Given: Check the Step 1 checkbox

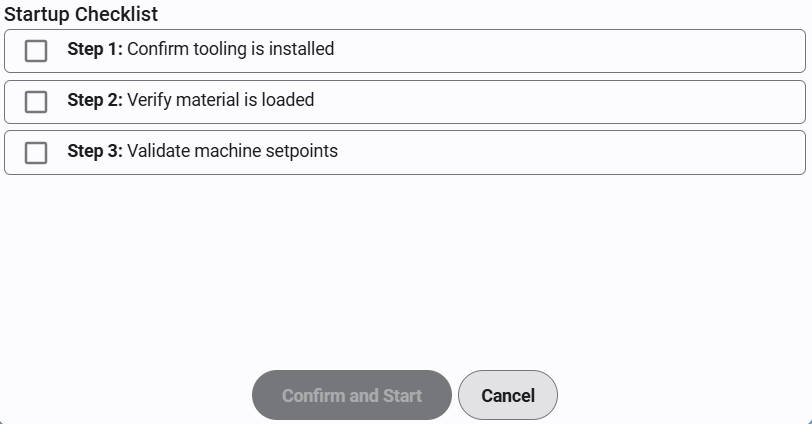Looking at the screenshot, I should click(36, 50).
